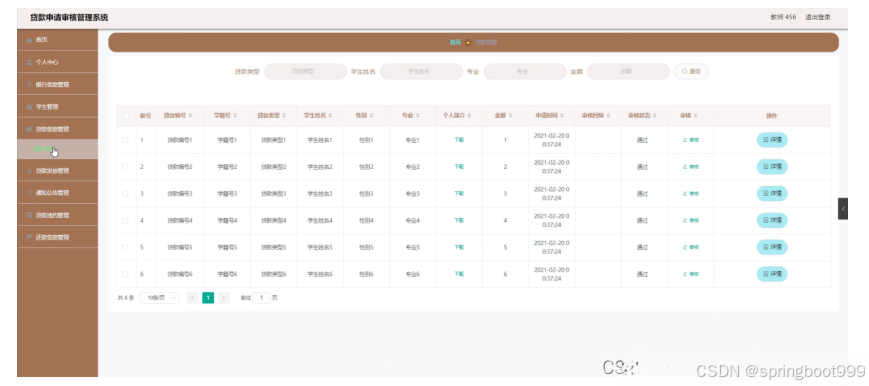
Task: Sort table by 个人简介 column arrows
Action: pyautogui.click(x=469, y=116)
